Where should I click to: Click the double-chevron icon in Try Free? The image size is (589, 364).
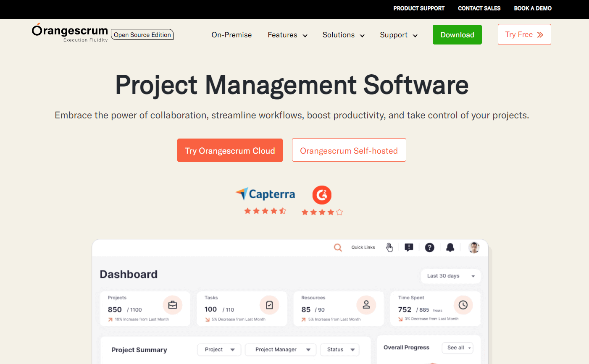(x=540, y=35)
